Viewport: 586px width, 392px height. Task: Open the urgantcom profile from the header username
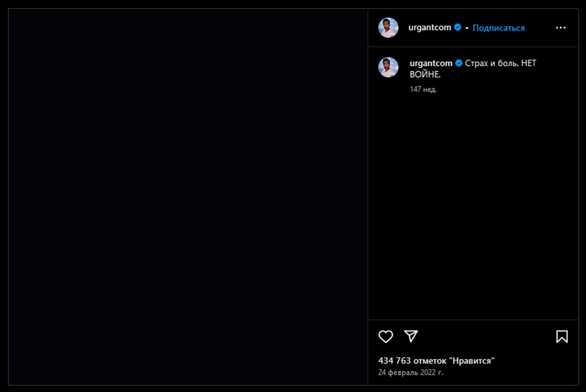[x=430, y=28]
